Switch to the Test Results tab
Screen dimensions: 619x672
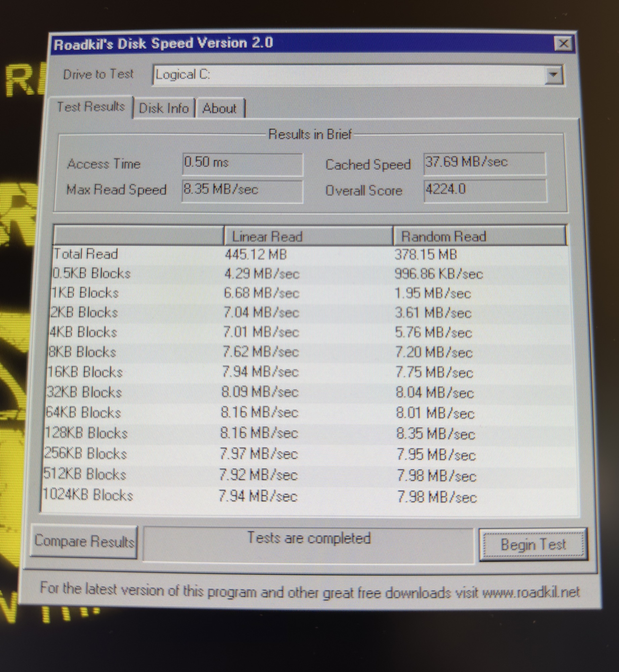[91, 107]
